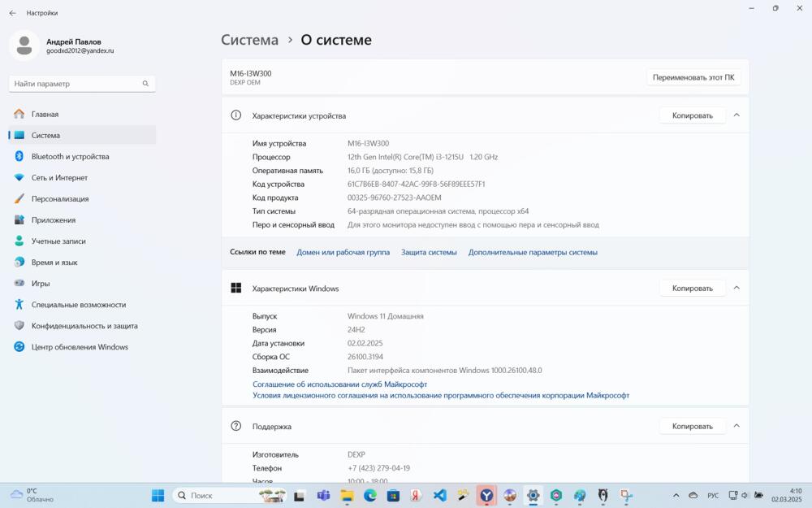Click the Игры gamepad icon
This screenshot has height=508, width=812.
click(x=19, y=284)
